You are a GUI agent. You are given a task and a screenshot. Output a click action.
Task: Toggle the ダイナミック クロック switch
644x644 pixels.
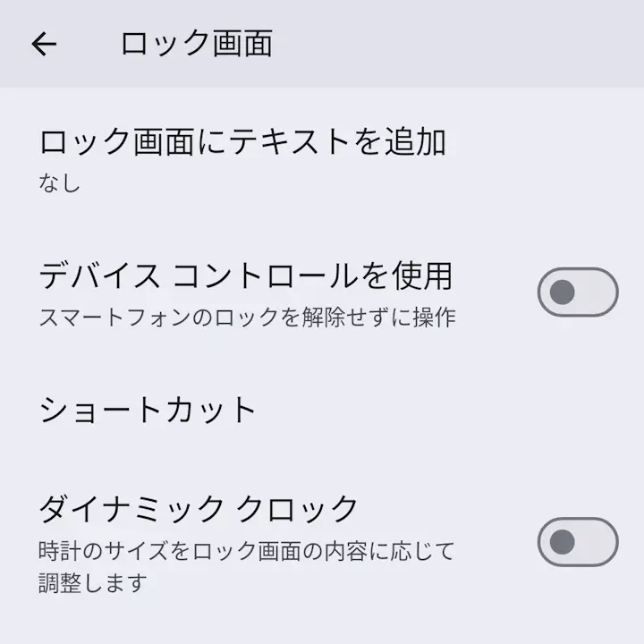point(577,541)
